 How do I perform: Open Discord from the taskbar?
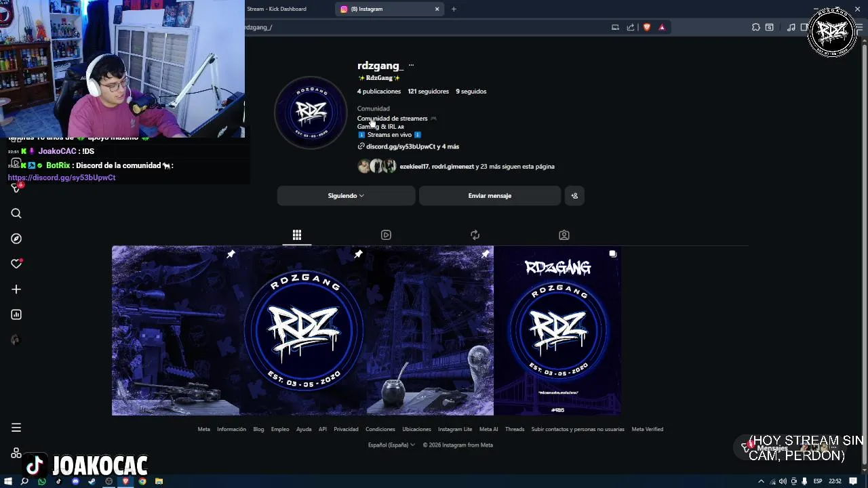click(75, 481)
